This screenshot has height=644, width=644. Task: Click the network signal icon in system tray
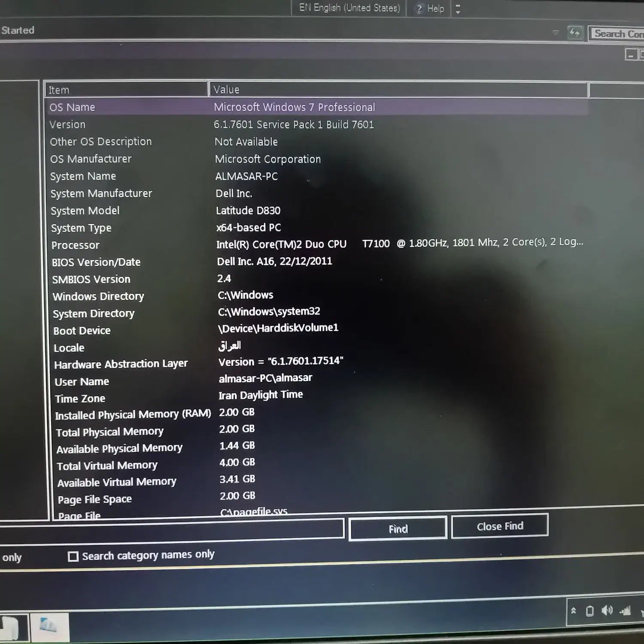626,611
